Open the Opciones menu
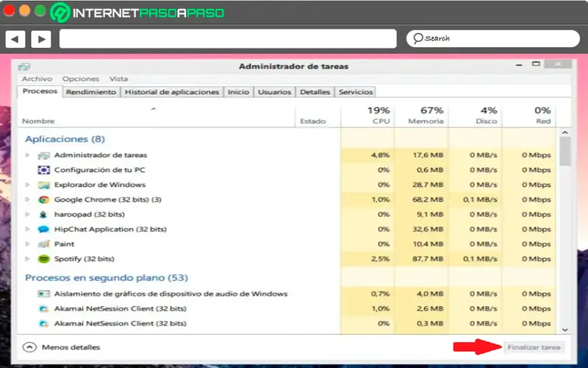Image resolution: width=588 pixels, height=368 pixels. click(81, 79)
